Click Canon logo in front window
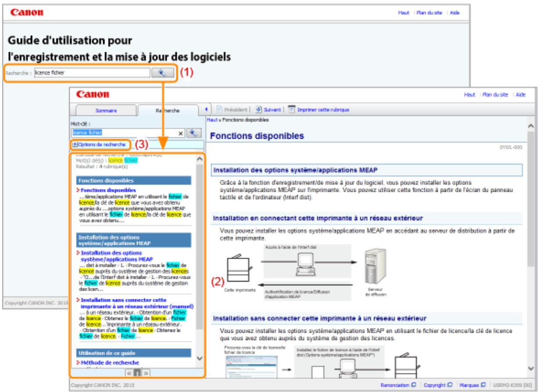This screenshot has height=392, width=538. click(x=93, y=94)
